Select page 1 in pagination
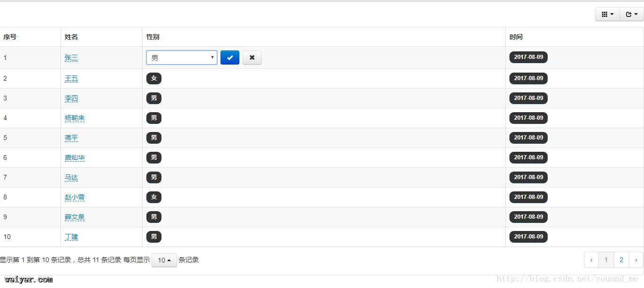644x288 pixels. pyautogui.click(x=606, y=260)
